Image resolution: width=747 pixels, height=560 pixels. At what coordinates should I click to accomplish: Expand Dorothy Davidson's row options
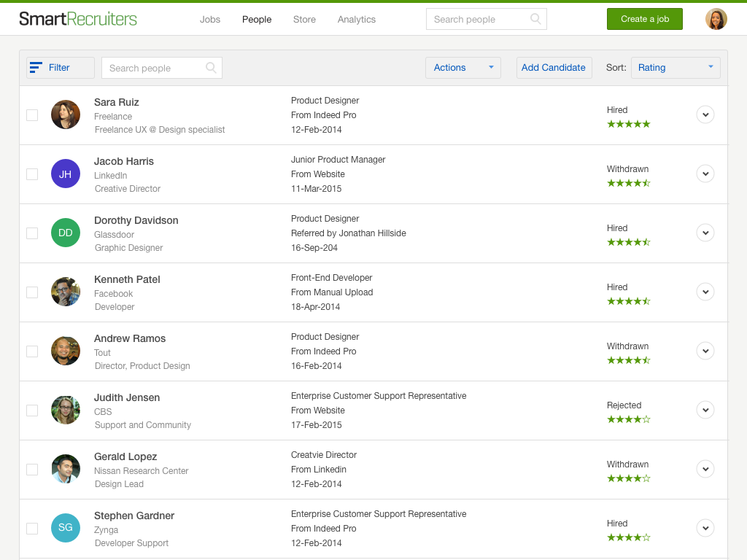click(705, 233)
